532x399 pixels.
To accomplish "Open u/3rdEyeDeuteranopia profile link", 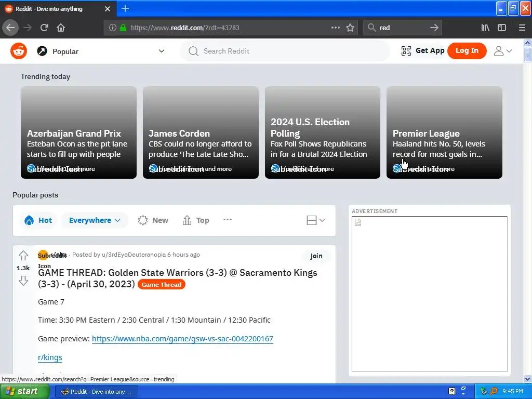I will click(x=134, y=255).
